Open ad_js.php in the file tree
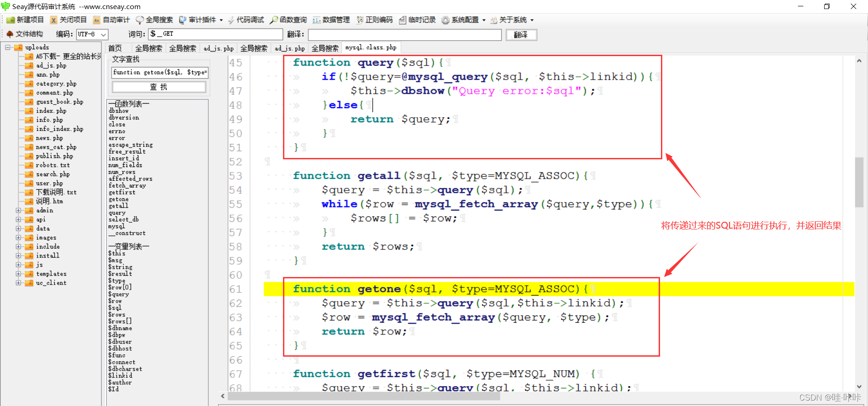This screenshot has height=406, width=868. (x=51, y=66)
